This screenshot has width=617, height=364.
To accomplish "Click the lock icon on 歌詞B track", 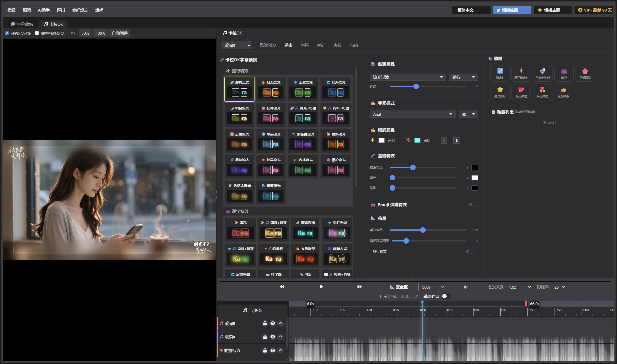I will (265, 323).
